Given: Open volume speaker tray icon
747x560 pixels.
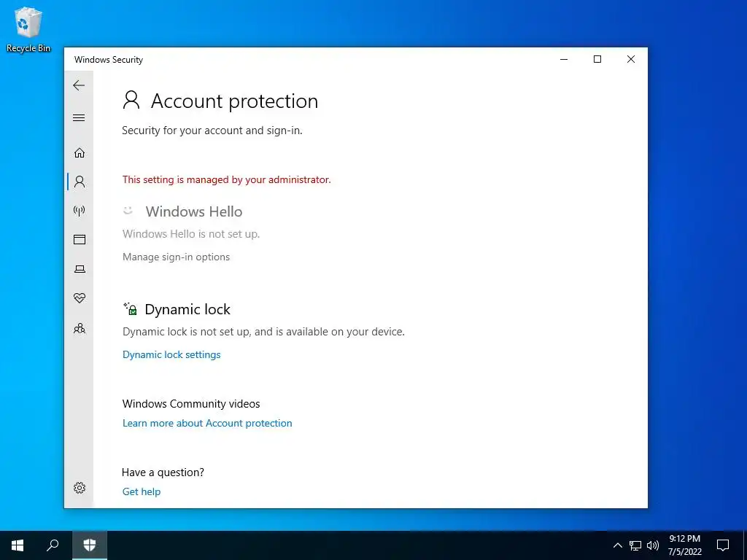Looking at the screenshot, I should tap(653, 545).
